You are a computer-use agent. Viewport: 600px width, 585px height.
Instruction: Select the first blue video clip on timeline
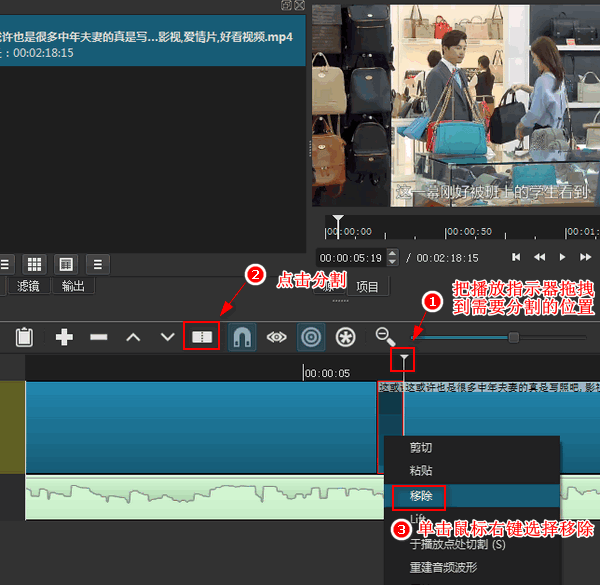tap(201, 427)
